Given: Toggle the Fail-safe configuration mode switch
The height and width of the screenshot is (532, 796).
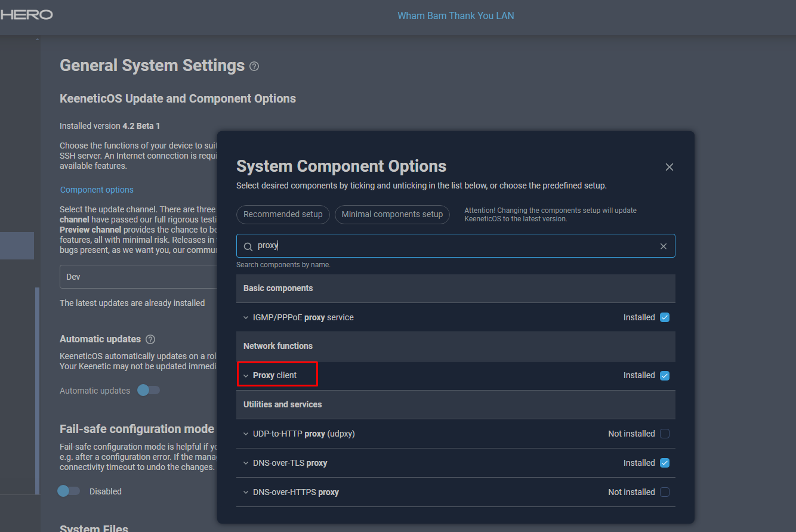Looking at the screenshot, I should (x=69, y=491).
